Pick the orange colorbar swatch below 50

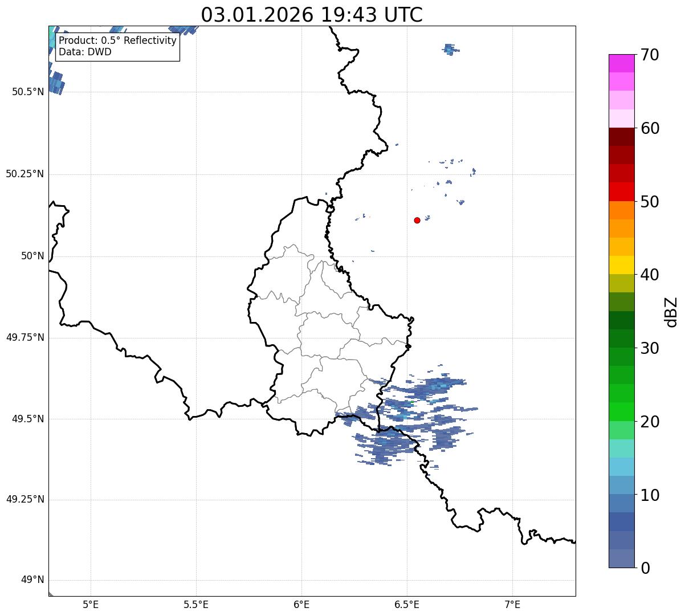[x=621, y=210]
